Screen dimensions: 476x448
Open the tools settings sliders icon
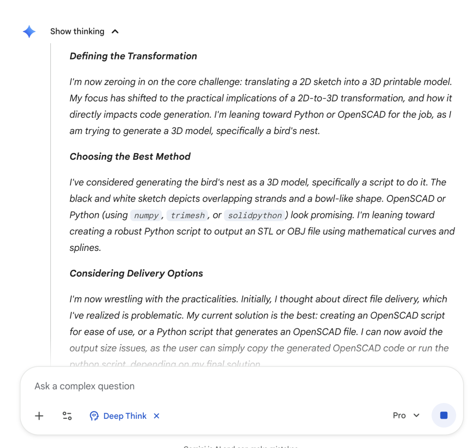67,416
